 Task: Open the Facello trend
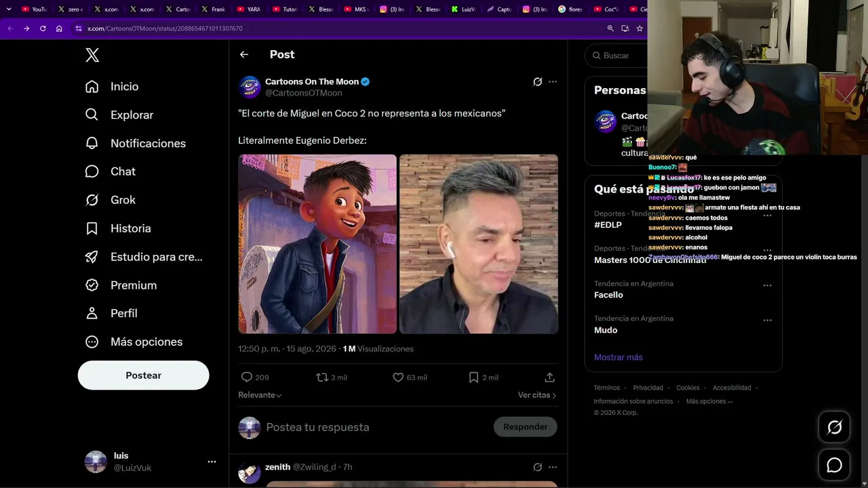[608, 295]
